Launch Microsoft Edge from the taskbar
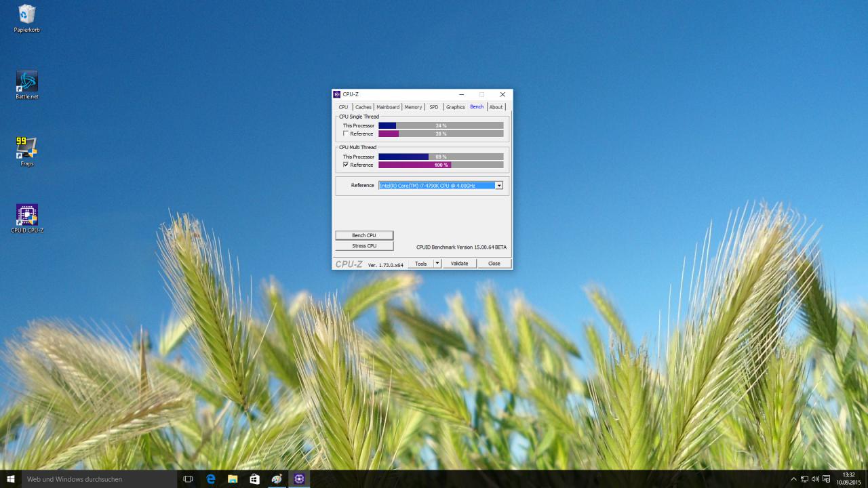The image size is (868, 488). (x=211, y=479)
